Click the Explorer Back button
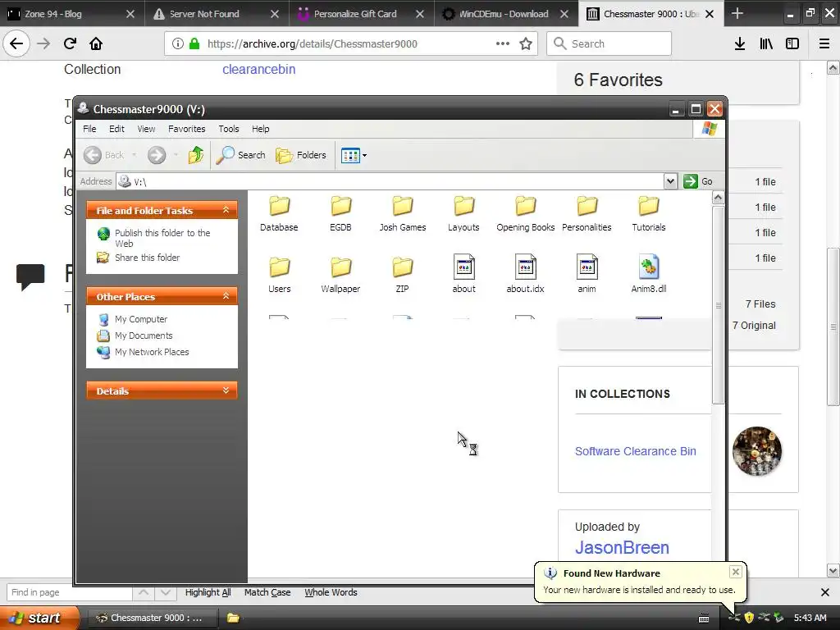The height and width of the screenshot is (630, 840). coord(104,155)
